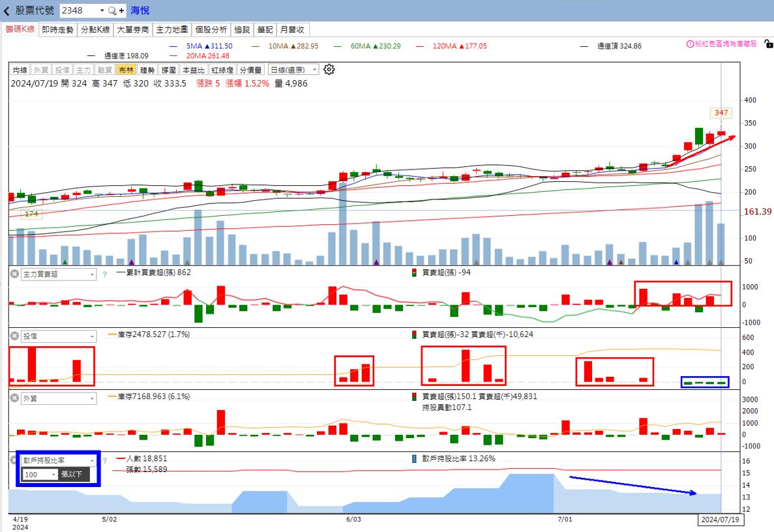Click the 120MA 177.05 legend entry
The width and height of the screenshot is (774, 532).
click(452, 46)
